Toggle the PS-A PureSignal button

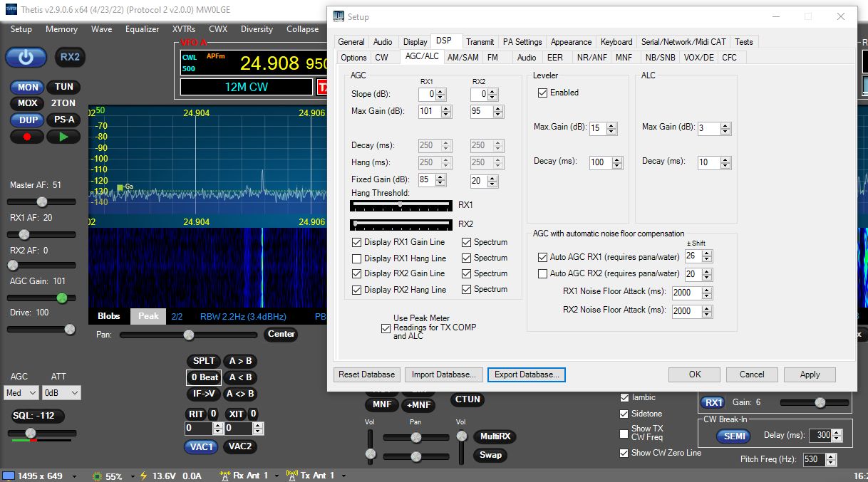point(63,120)
